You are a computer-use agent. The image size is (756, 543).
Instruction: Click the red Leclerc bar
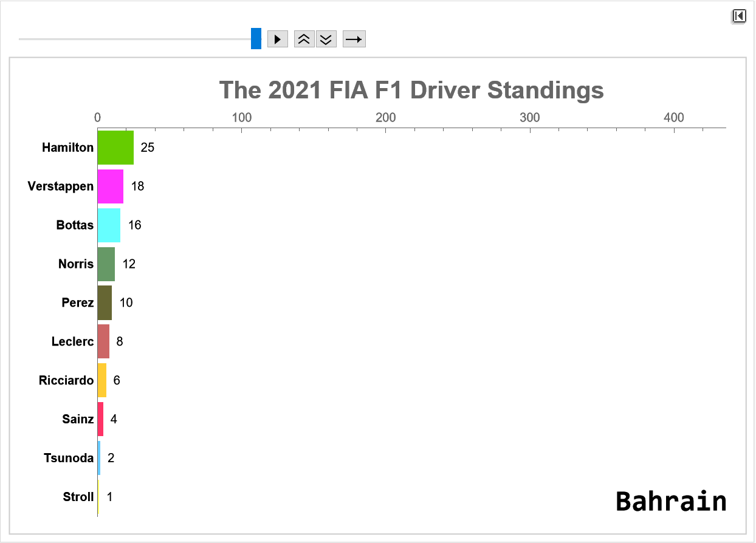[x=103, y=341]
